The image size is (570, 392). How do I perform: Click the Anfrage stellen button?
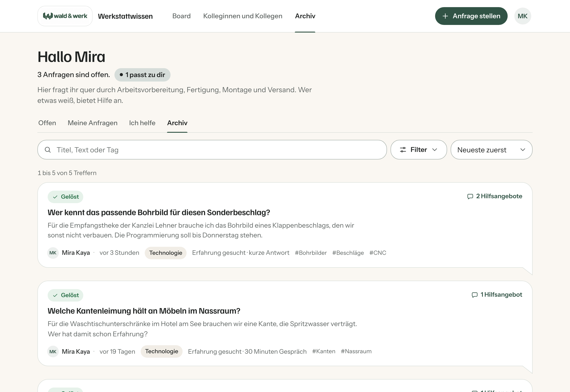tap(471, 16)
